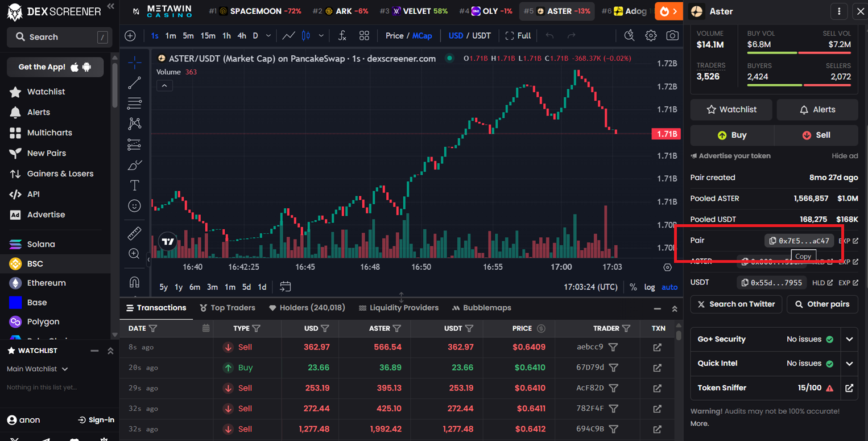Viewport: 868px width, 441px height.
Task: Select the brush drawing tool
Action: [135, 165]
